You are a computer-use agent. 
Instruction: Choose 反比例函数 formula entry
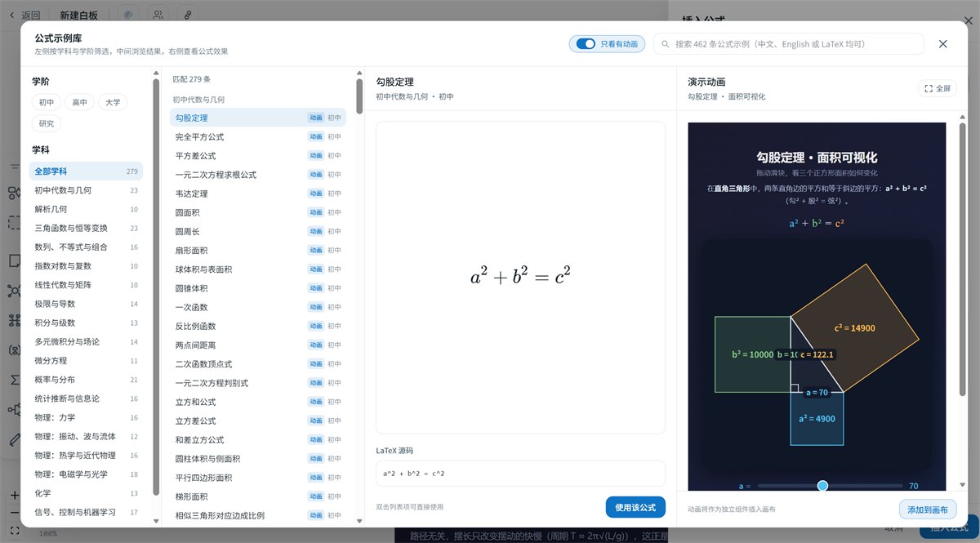coord(258,326)
